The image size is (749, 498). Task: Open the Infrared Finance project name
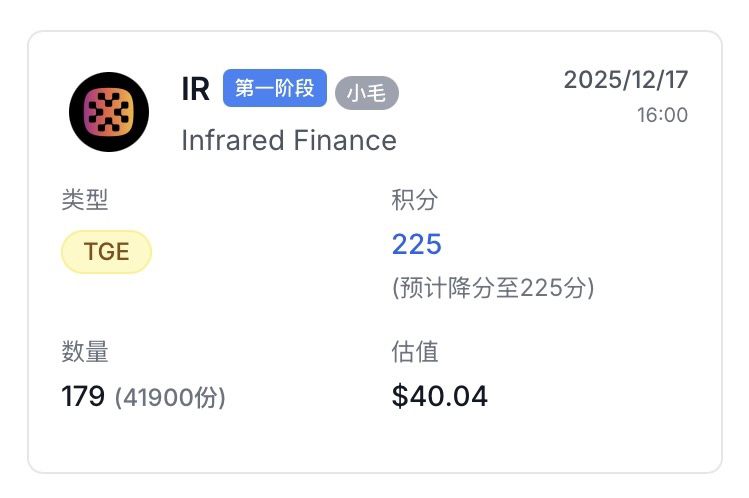(x=288, y=140)
